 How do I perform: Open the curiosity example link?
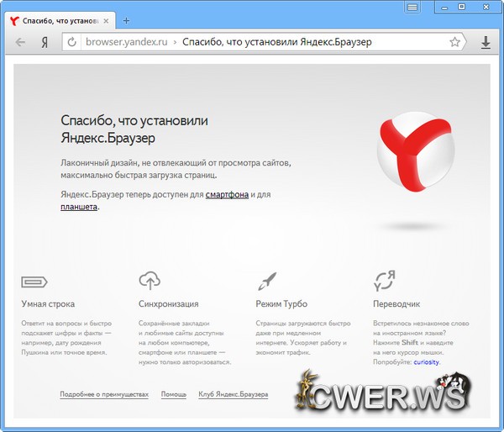[x=426, y=362]
